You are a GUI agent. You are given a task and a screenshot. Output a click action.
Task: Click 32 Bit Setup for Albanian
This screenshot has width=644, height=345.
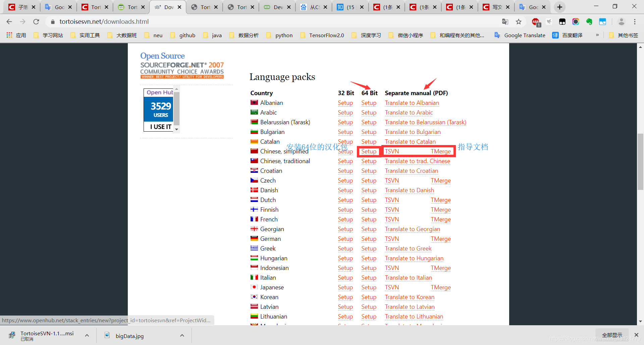[345, 103]
